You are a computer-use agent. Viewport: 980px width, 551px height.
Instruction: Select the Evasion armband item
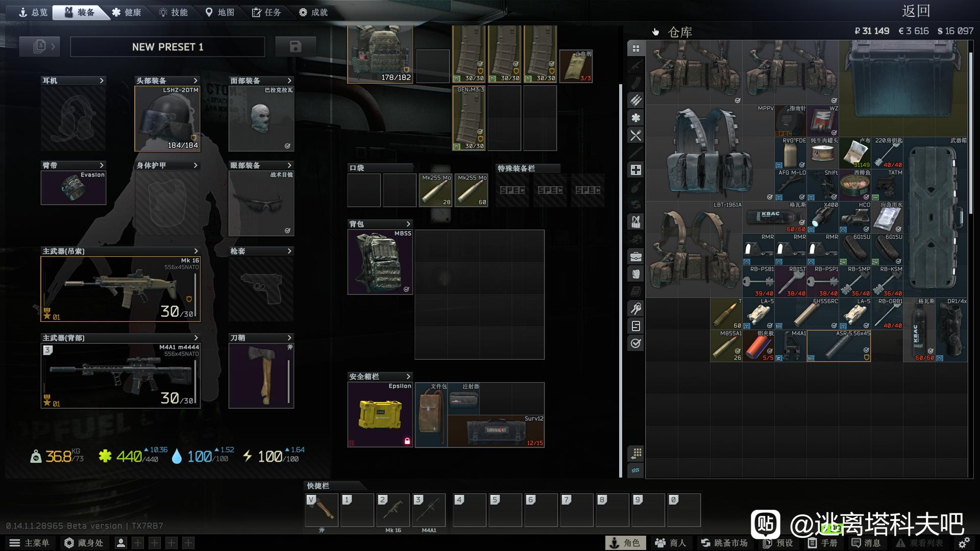(x=73, y=187)
